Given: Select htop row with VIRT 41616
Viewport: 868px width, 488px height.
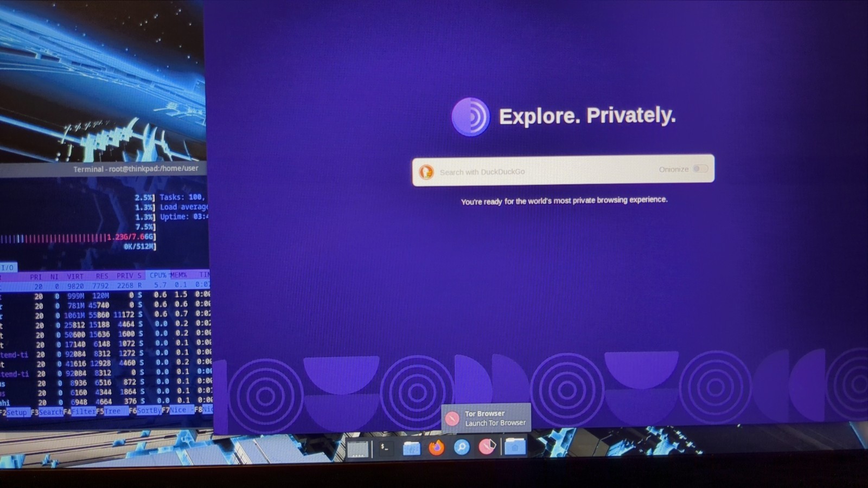Looking at the screenshot, I should point(105,363).
